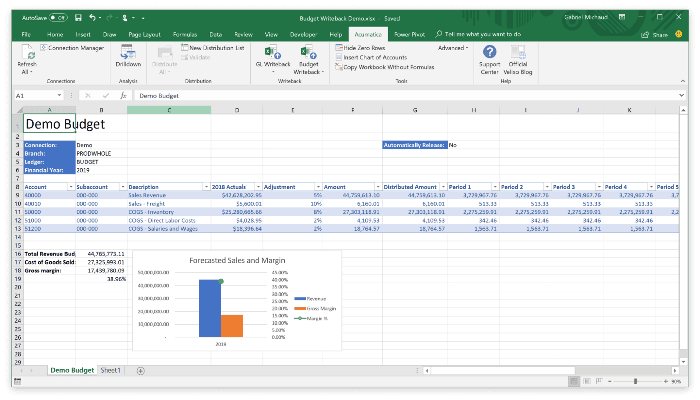Click the new sheet plus icon
The height and width of the screenshot is (400, 700).
click(140, 371)
